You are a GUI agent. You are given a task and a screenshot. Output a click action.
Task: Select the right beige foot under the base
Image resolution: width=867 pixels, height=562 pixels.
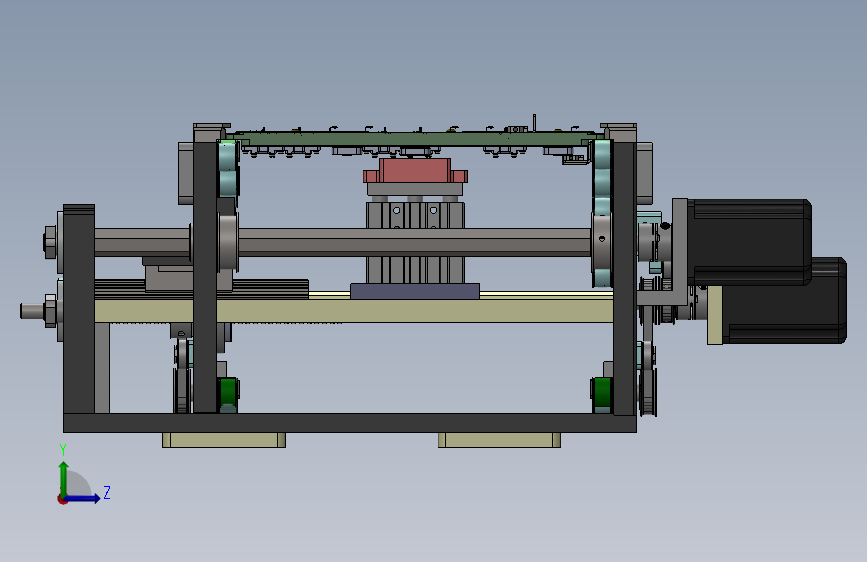(499, 440)
